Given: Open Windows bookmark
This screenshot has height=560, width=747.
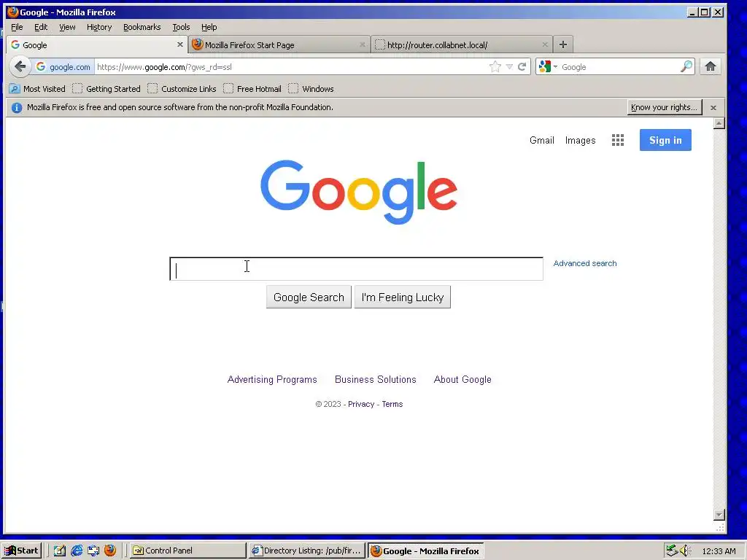Looking at the screenshot, I should point(311,89).
